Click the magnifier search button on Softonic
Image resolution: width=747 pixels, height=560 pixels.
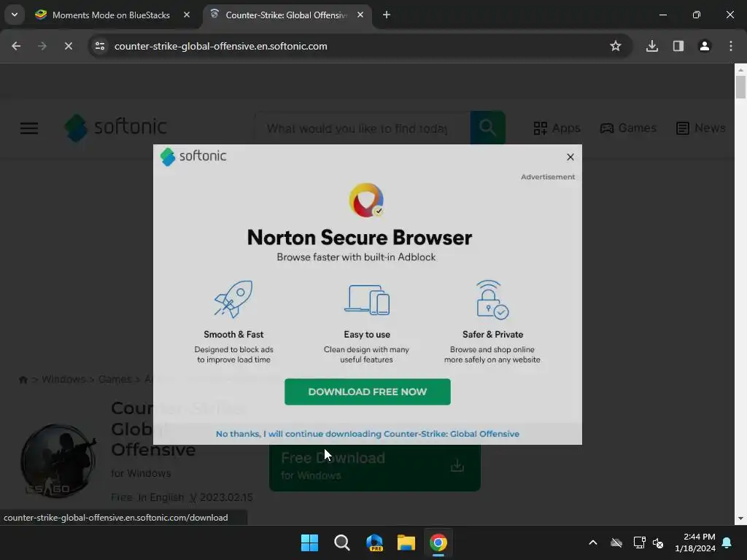pos(487,128)
